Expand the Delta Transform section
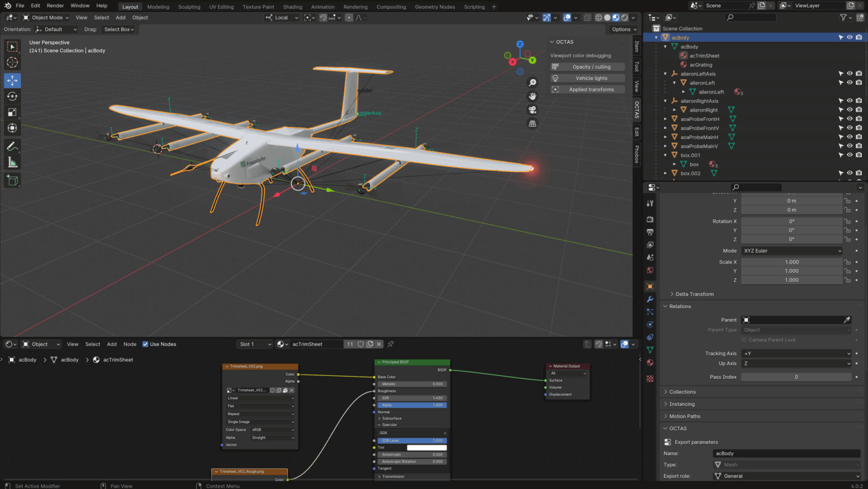868x489 pixels. 694,294
